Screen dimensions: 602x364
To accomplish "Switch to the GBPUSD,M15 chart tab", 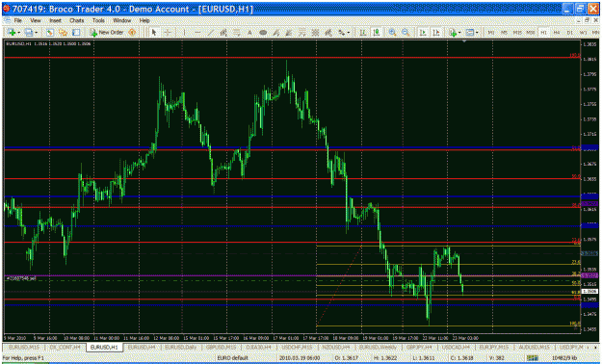I will point(222,347).
